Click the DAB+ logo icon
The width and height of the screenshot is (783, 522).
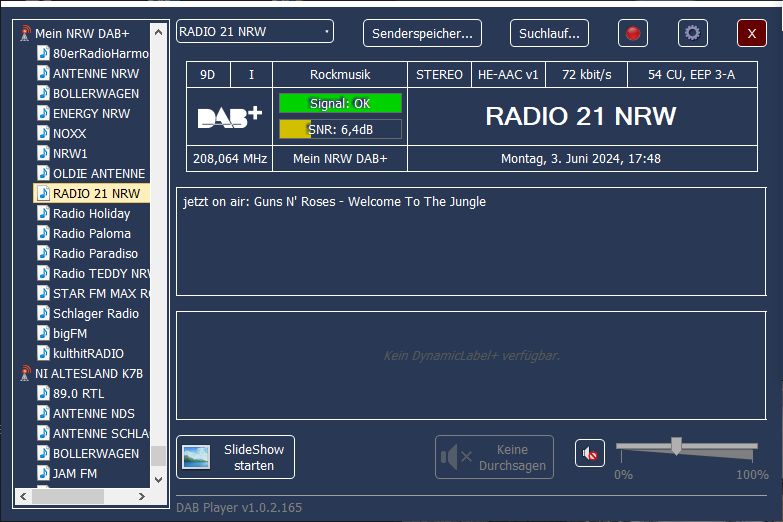[229, 117]
